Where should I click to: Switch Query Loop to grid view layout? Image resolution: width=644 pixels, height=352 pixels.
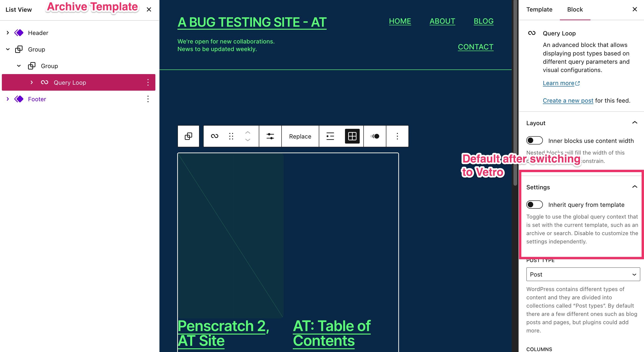click(352, 136)
